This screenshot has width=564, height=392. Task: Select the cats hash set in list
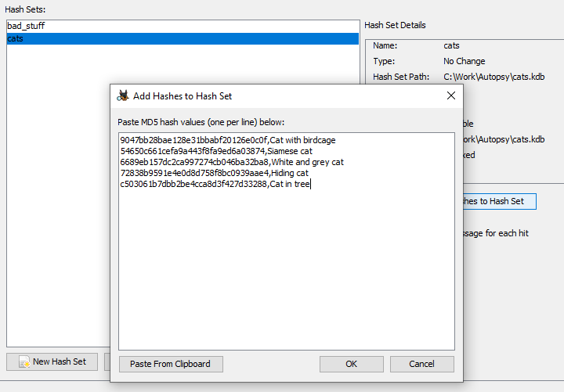tap(16, 38)
